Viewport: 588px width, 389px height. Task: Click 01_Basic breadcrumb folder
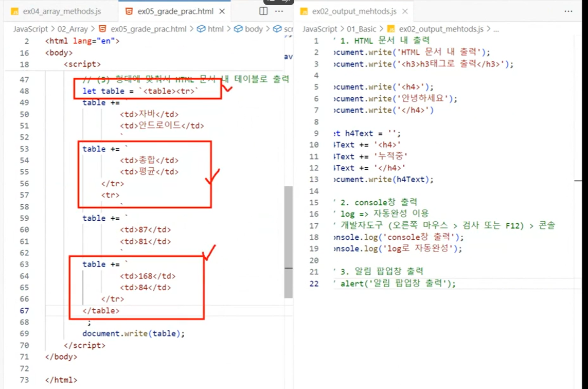[361, 29]
